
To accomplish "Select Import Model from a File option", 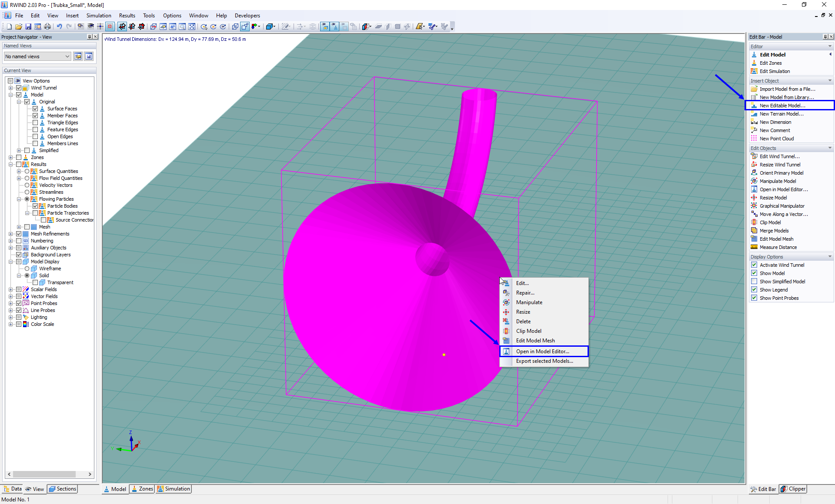I will point(787,89).
